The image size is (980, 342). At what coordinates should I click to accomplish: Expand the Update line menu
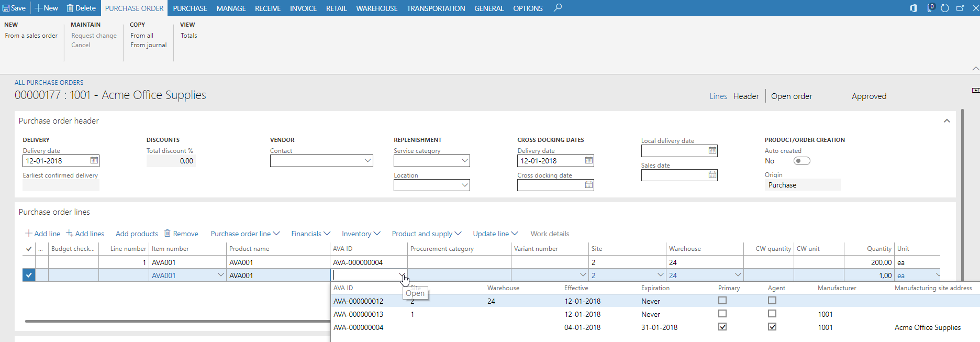(495, 234)
